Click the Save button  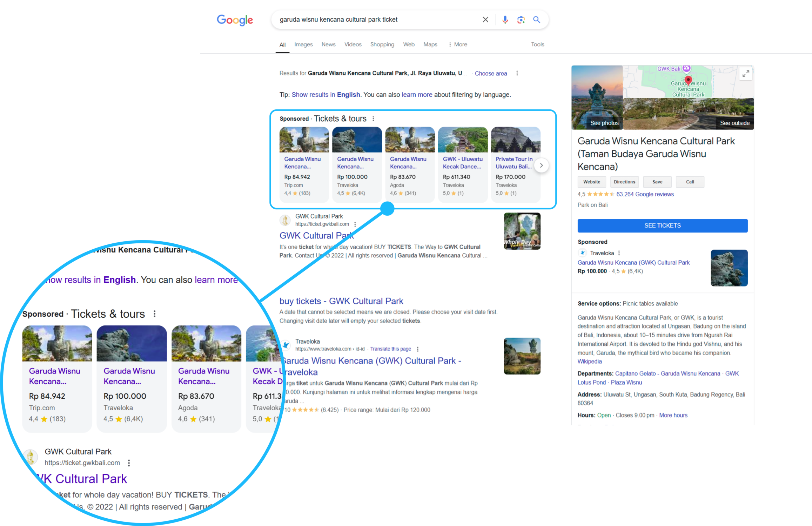coord(657,182)
